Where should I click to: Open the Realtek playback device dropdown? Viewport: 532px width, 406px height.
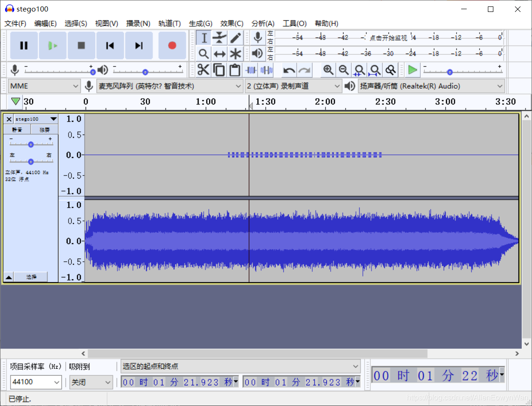(431, 86)
